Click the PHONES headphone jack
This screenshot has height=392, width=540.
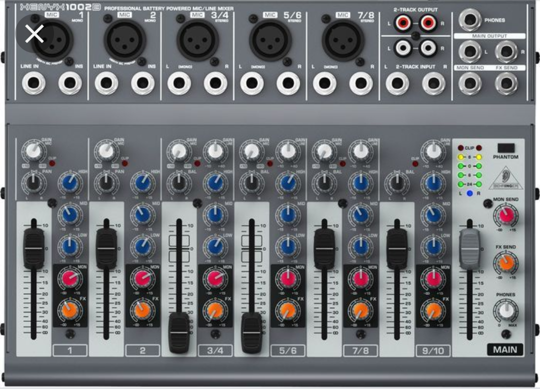point(469,20)
